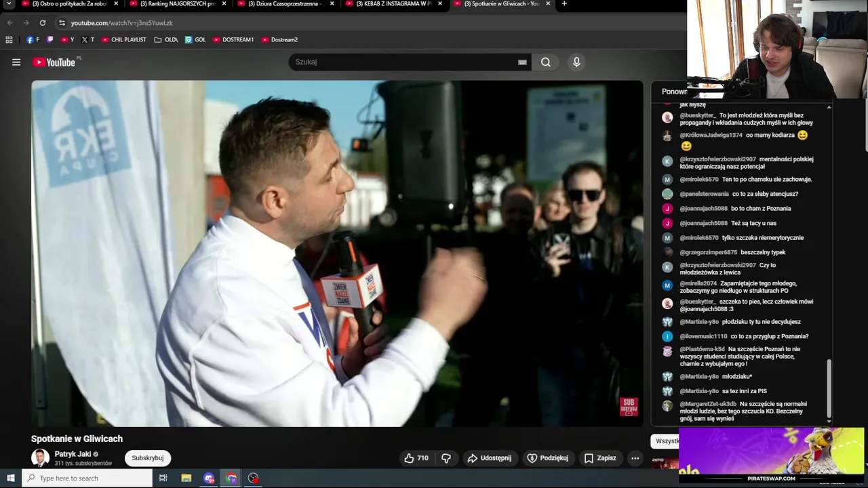Select the Wszystkie filter chip
Screen dimensions: 868x488
(667, 441)
